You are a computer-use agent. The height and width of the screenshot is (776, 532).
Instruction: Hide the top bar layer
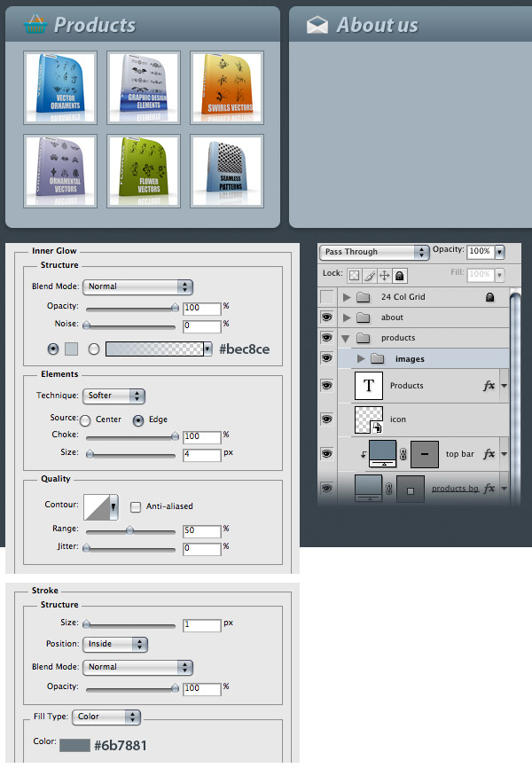[327, 454]
